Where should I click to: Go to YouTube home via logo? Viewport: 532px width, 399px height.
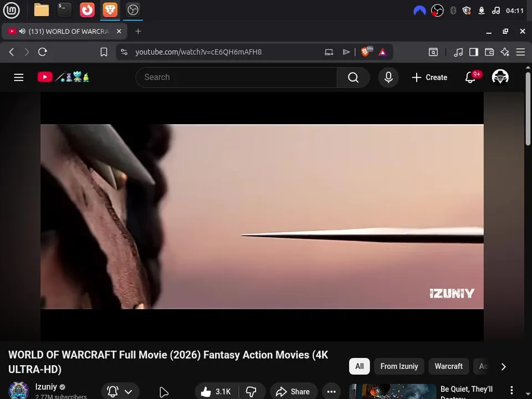point(63,77)
